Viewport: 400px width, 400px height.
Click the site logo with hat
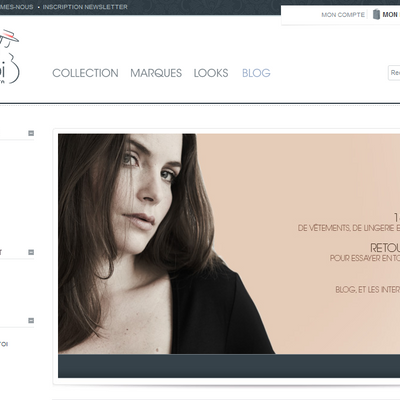pos(9,56)
